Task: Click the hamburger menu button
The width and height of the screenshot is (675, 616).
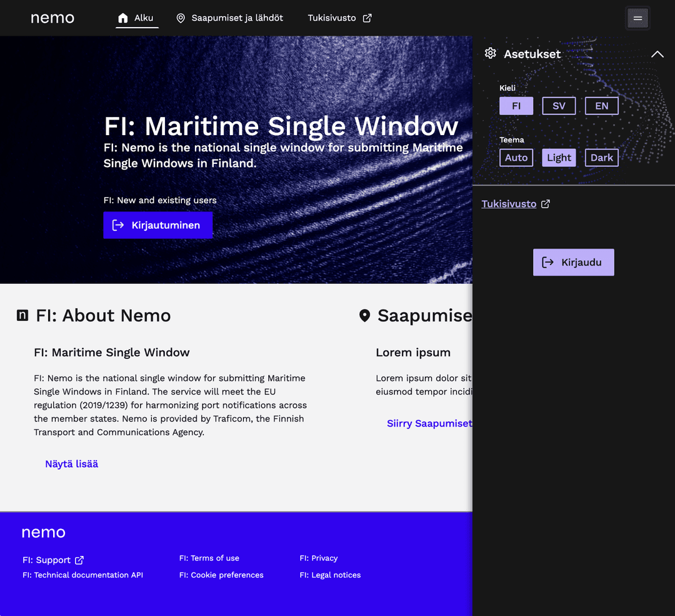Action: [637, 18]
